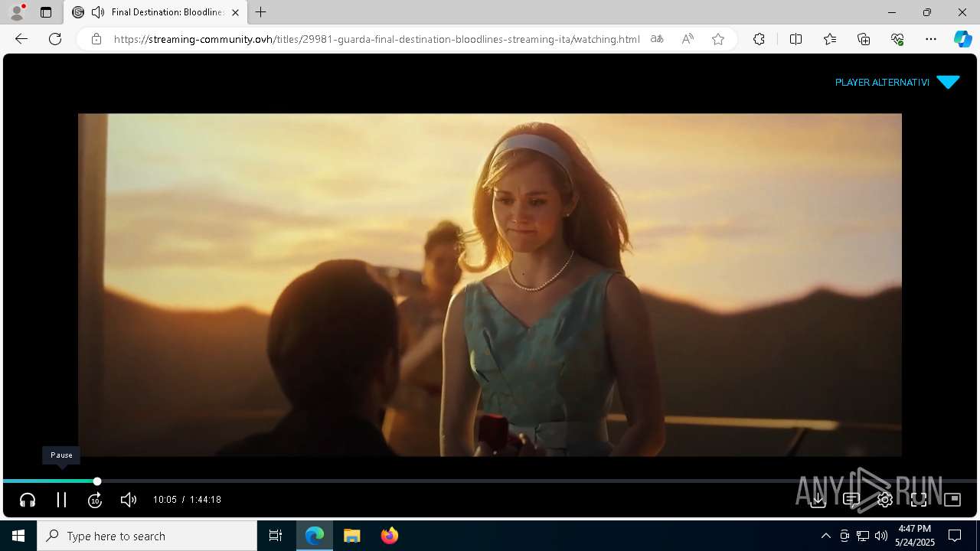Open the subtitles captions menu

tap(851, 500)
